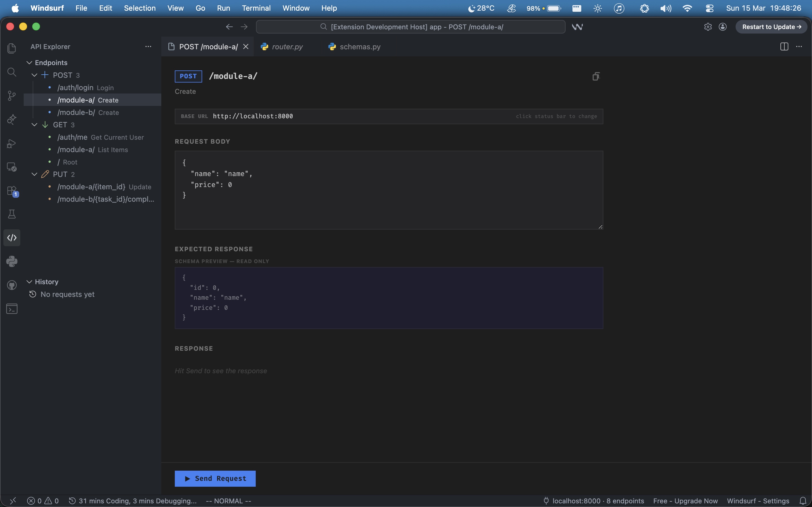Screen dimensions: 812x507
Task: Click the base URL field showing localhost:8000
Action: (253, 116)
